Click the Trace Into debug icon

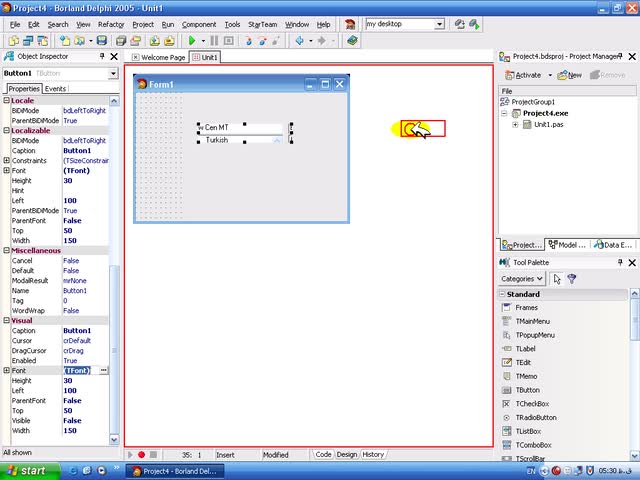pos(248,40)
